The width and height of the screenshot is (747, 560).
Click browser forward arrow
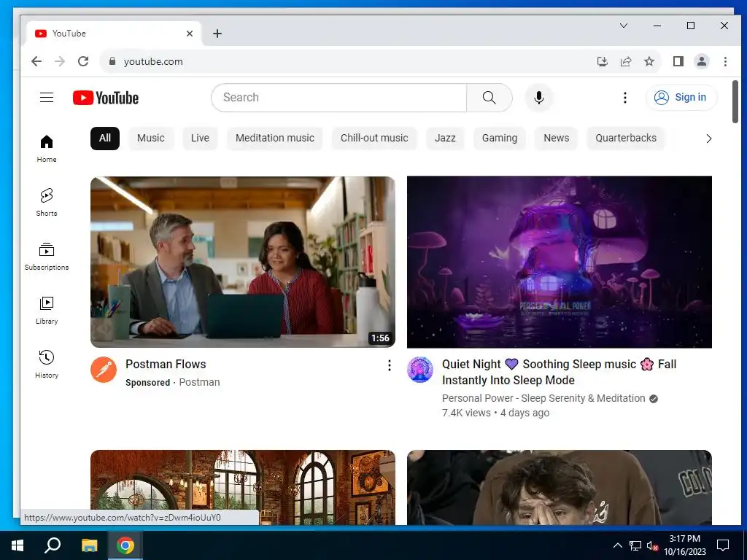point(60,61)
